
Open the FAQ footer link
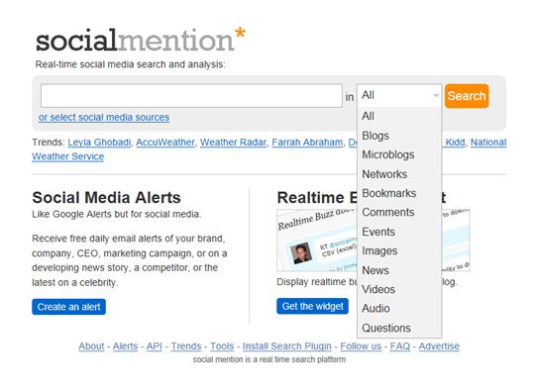400,346
